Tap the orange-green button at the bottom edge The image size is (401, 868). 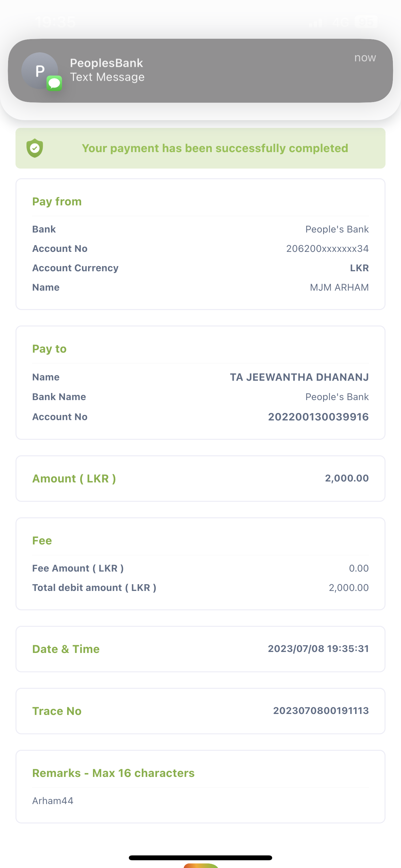(x=201, y=866)
